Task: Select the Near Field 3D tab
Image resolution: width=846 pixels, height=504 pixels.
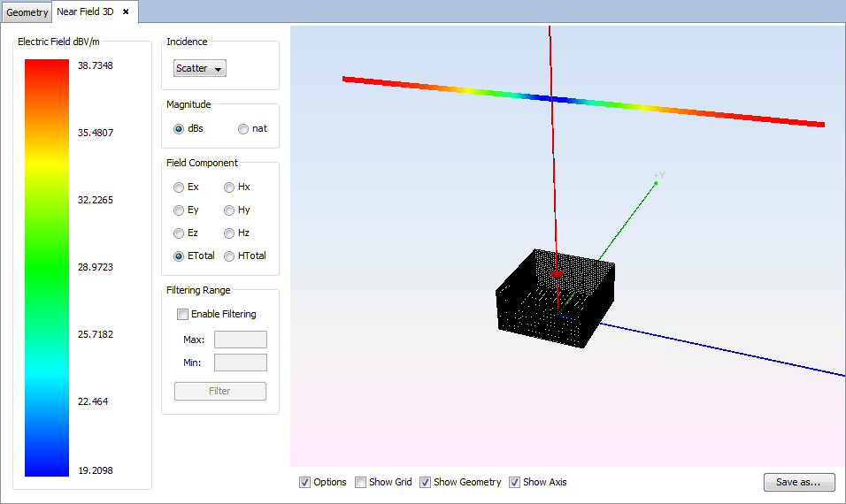Action: (x=87, y=11)
